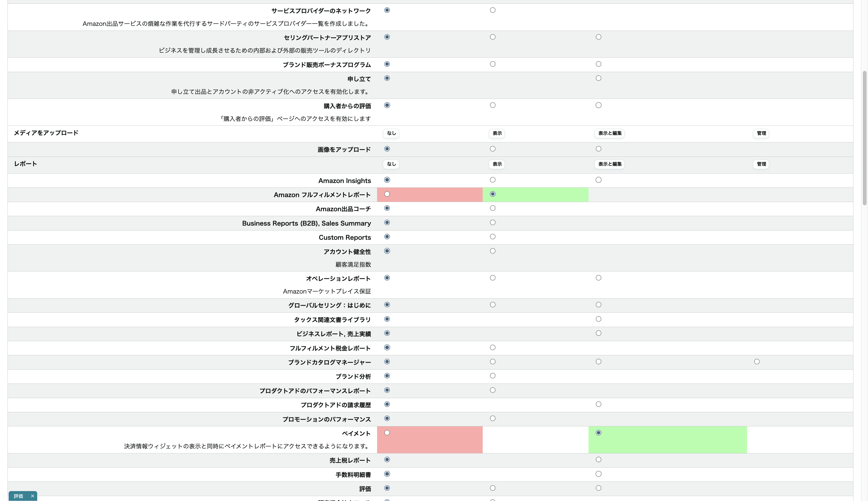Choose 表示と編集 for グローバルセリング：はじめに

(x=598, y=305)
